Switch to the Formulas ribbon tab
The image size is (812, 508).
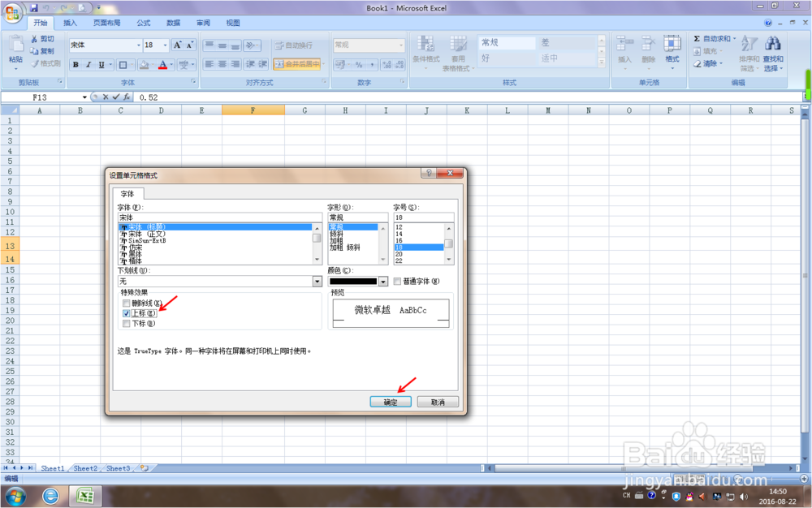point(144,23)
